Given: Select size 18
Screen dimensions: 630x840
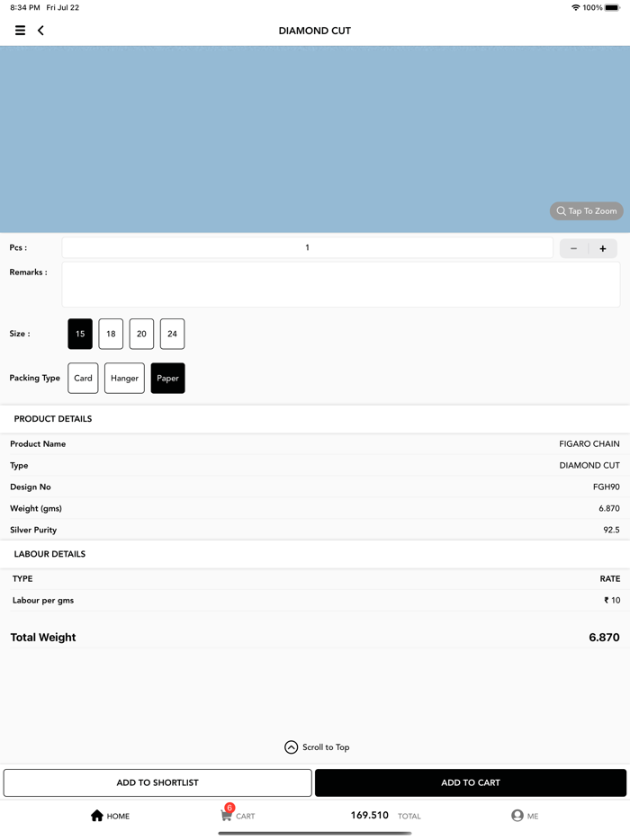Looking at the screenshot, I should (111, 334).
